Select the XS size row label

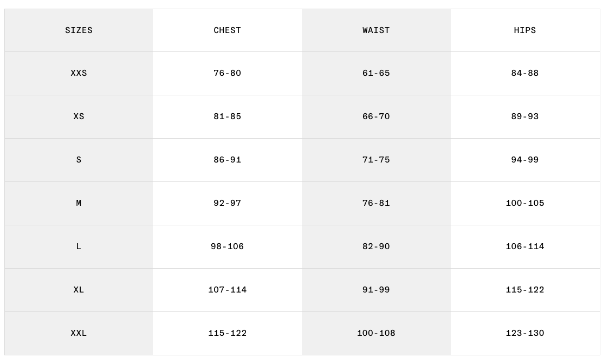(79, 116)
